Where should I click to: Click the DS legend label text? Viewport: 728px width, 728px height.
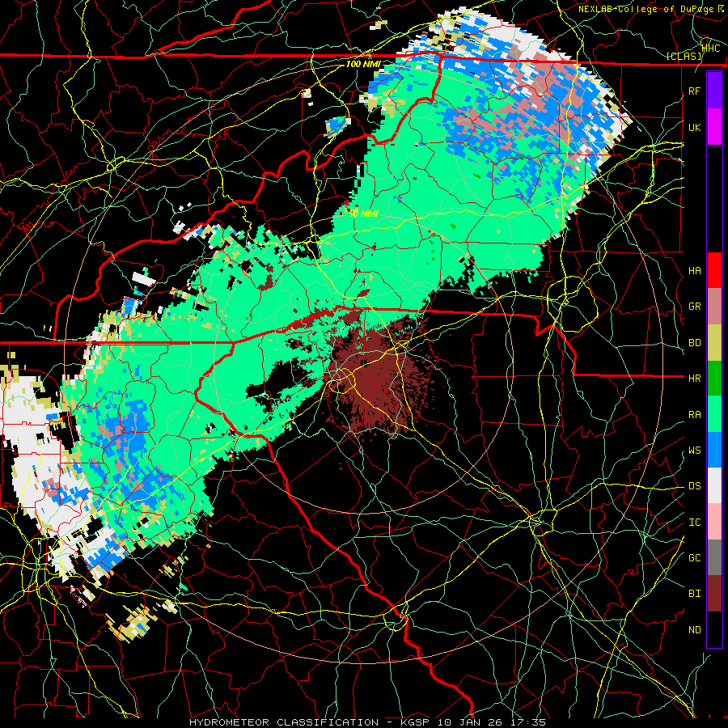pos(694,486)
